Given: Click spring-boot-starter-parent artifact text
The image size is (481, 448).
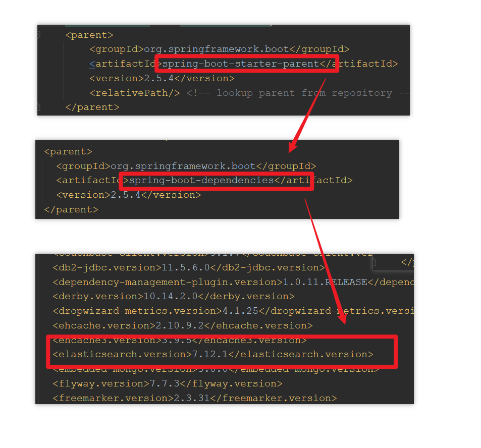Looking at the screenshot, I should (241, 64).
